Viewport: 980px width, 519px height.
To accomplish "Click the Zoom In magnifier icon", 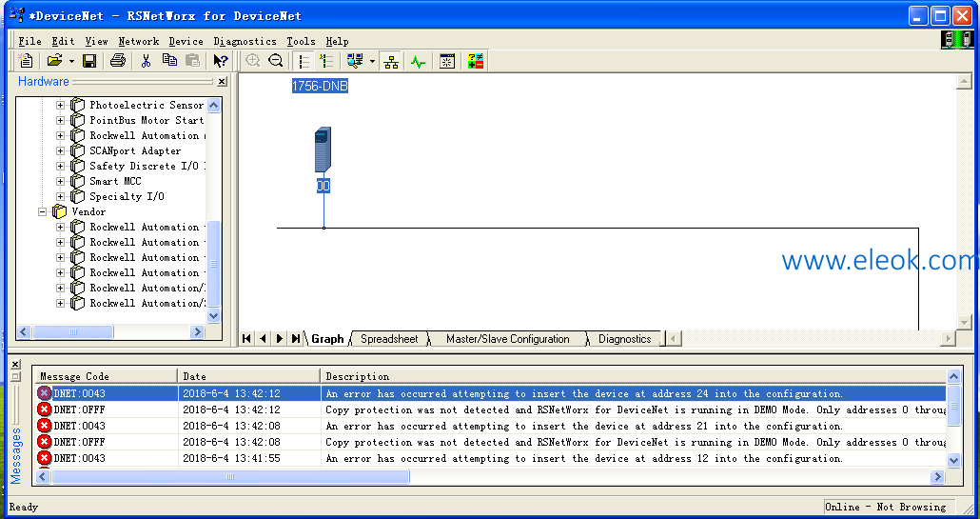I will [x=252, y=61].
